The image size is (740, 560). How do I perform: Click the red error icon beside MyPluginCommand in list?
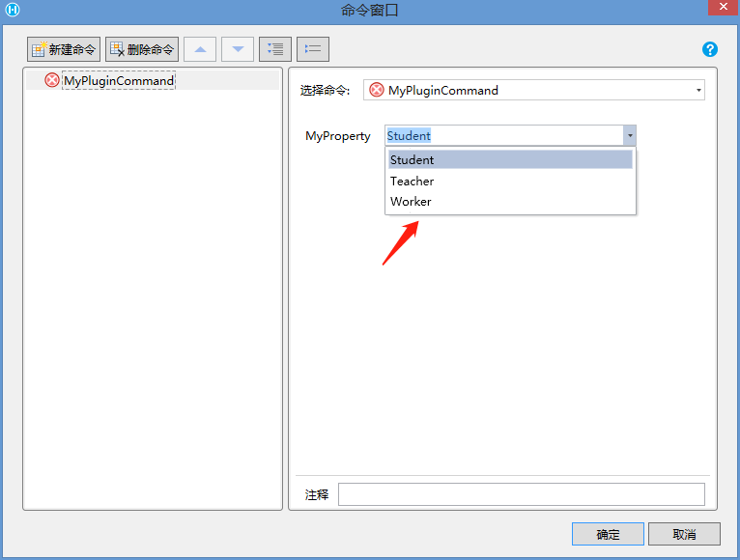point(52,80)
